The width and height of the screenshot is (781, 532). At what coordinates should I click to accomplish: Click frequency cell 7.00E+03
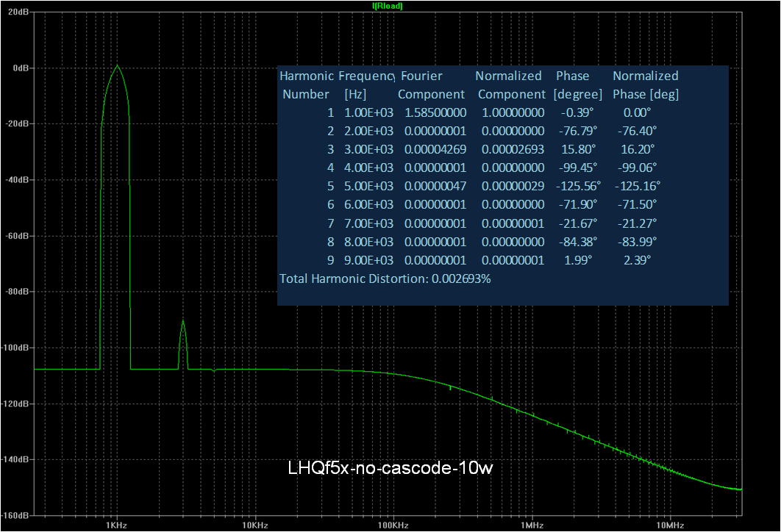(x=368, y=224)
